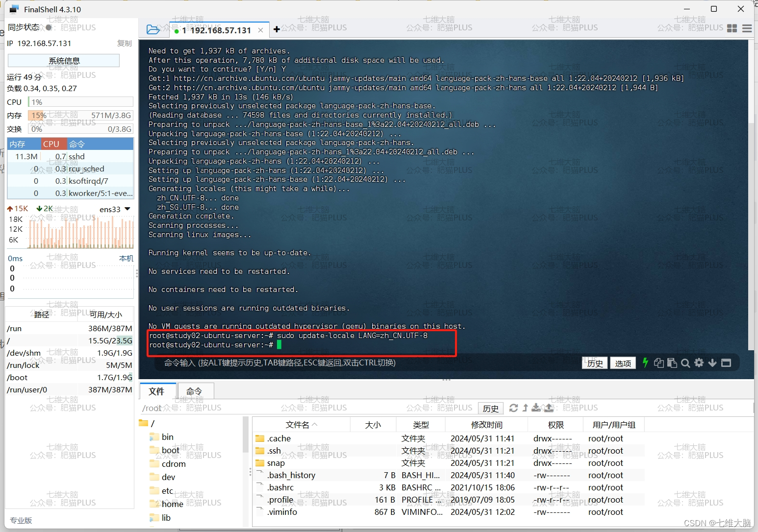
Task: Click the /root path field
Action: coord(307,408)
